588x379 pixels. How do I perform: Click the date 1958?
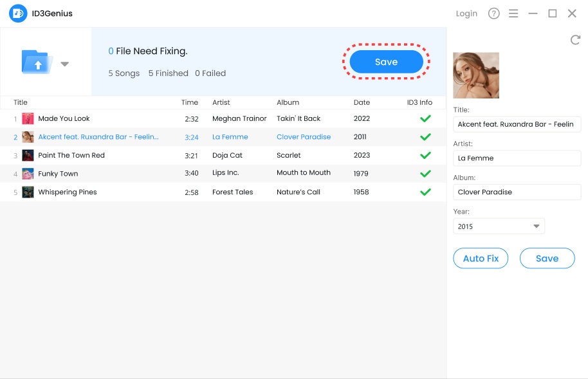362,192
